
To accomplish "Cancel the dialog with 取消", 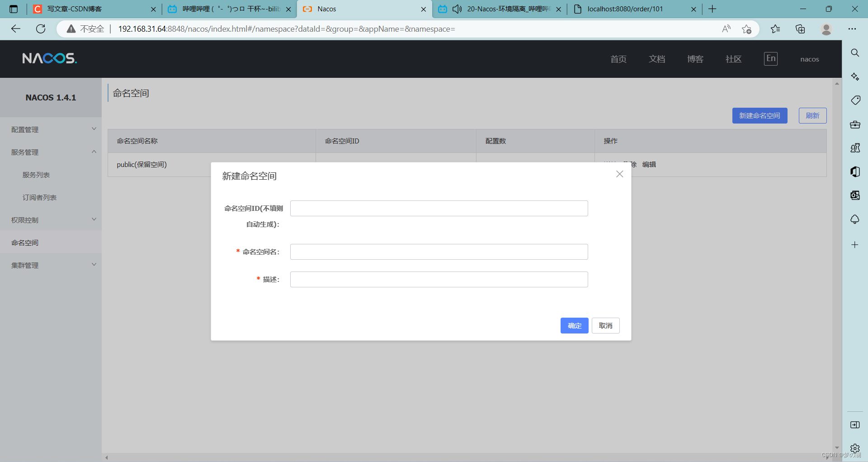I will pyautogui.click(x=605, y=325).
